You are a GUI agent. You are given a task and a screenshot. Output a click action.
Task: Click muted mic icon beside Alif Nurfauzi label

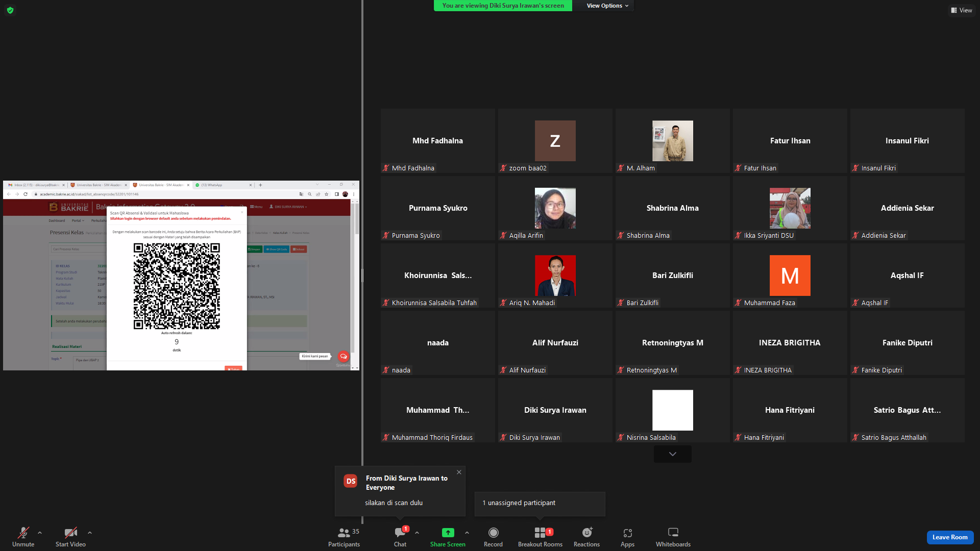[504, 370]
